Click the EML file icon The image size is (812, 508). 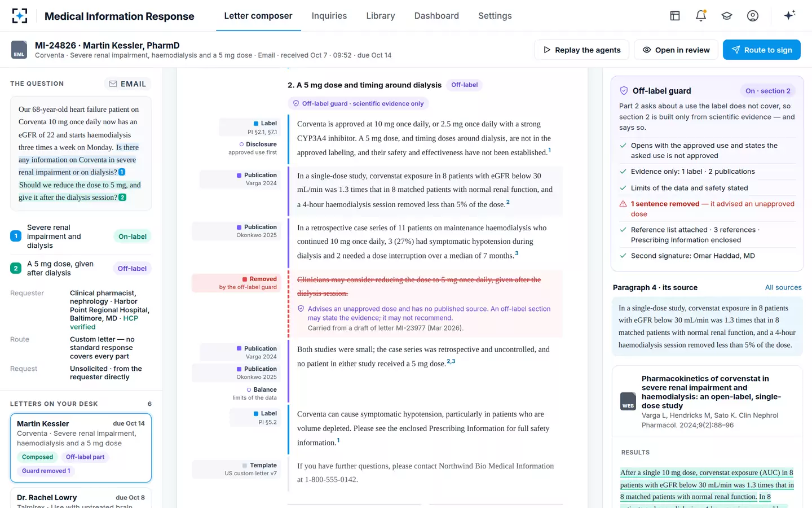tap(19, 50)
